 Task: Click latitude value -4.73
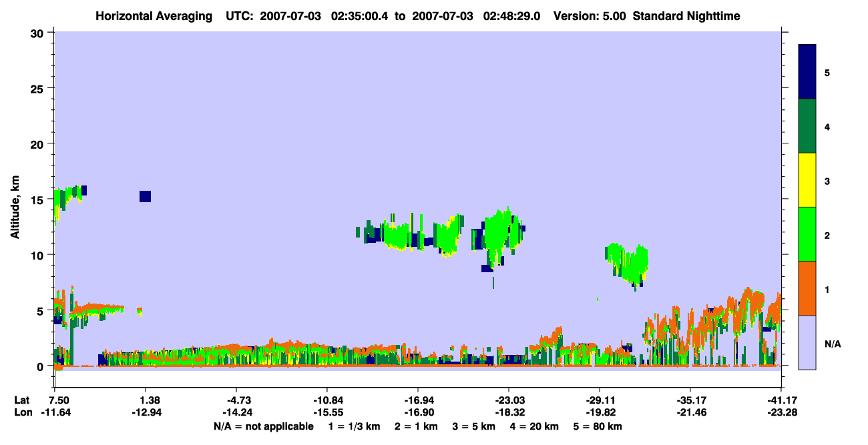(238, 400)
